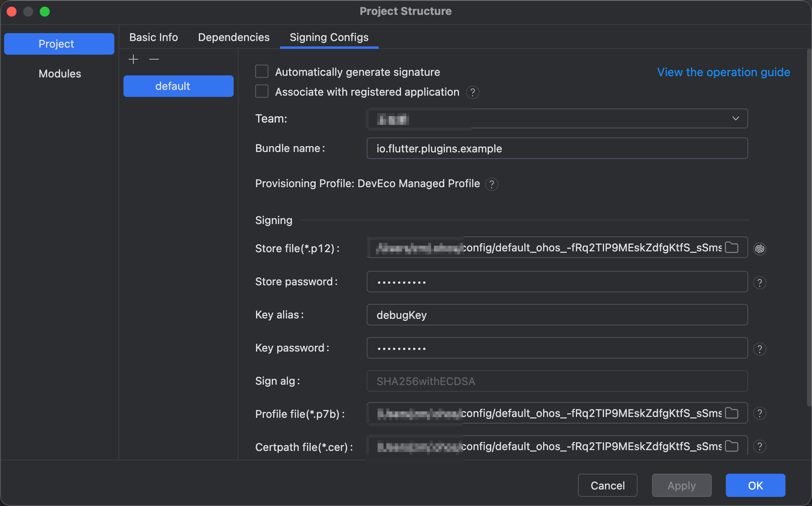The height and width of the screenshot is (506, 812).
Task: Switch to Basic Info tab
Action: click(x=154, y=37)
